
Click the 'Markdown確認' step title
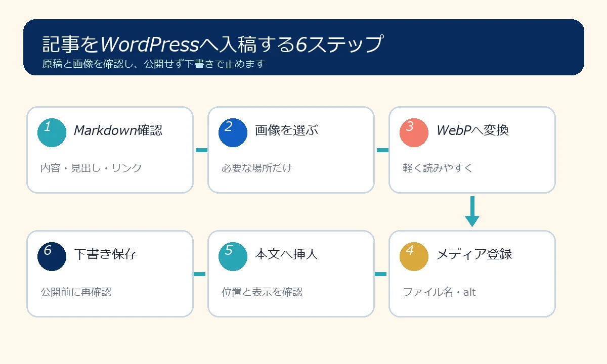point(118,130)
